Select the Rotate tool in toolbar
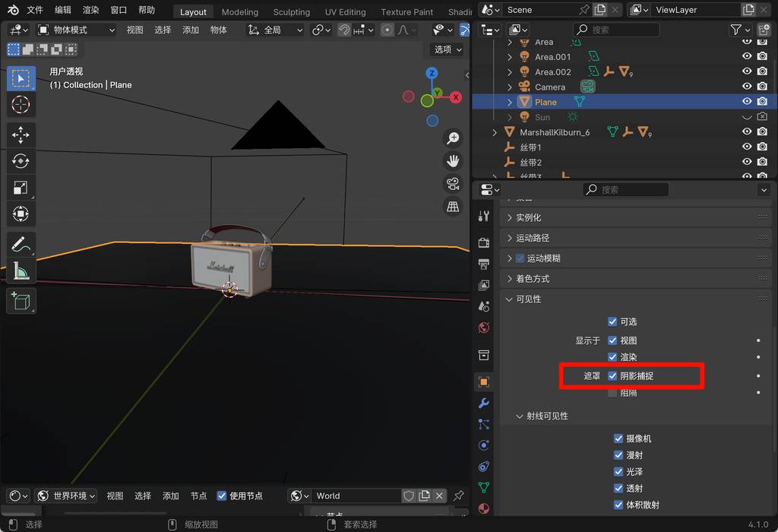 [21, 161]
